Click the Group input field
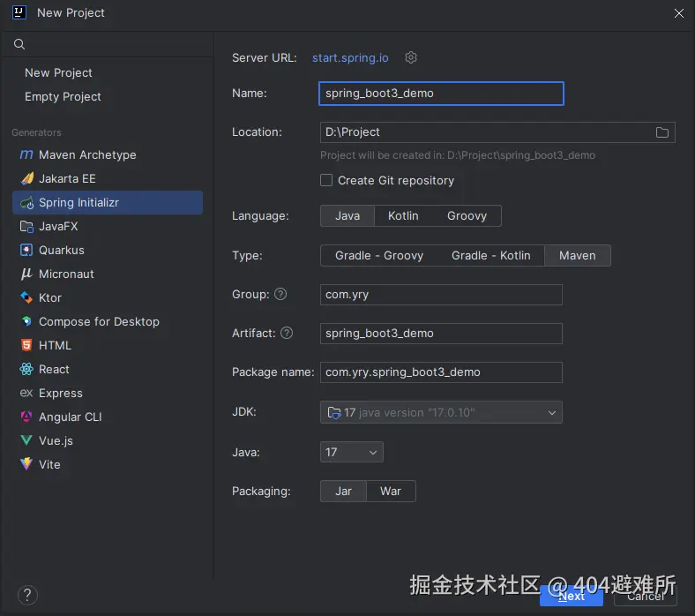Screen dimensions: 695x616 click(x=441, y=295)
